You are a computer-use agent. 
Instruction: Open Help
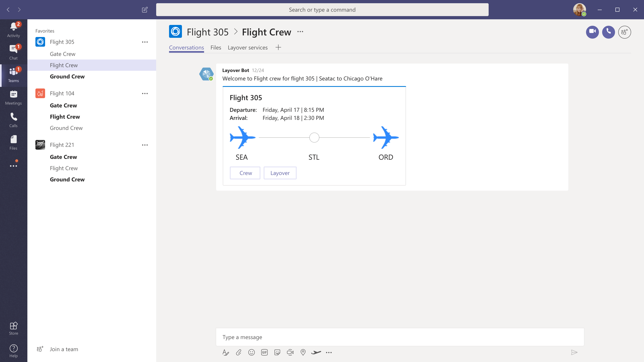click(13, 351)
